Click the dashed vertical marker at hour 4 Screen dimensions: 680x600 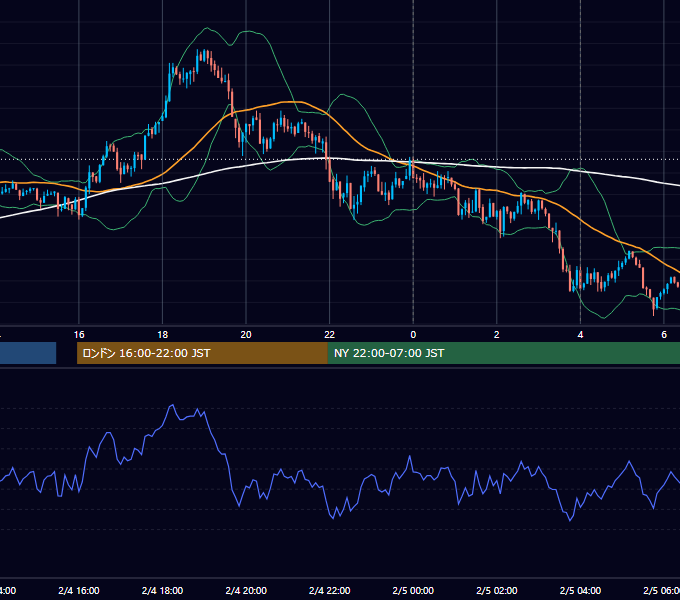580,162
